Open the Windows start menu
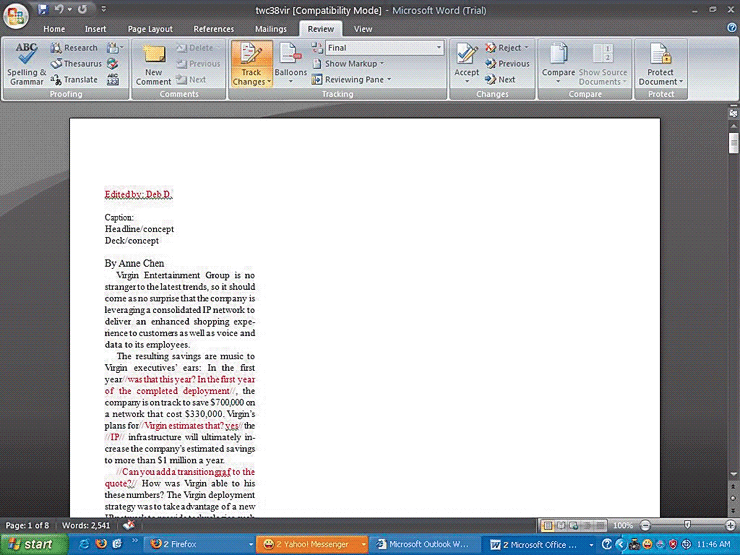This screenshot has height=555, width=740. 34,544
